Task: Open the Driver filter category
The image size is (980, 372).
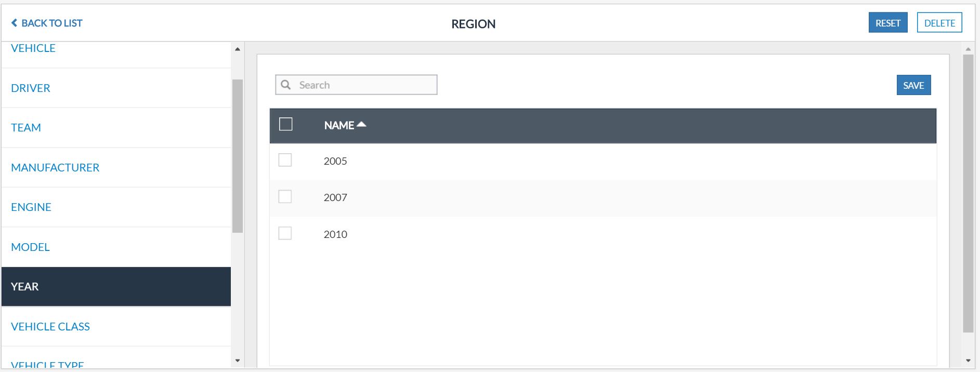Action: 31,88
